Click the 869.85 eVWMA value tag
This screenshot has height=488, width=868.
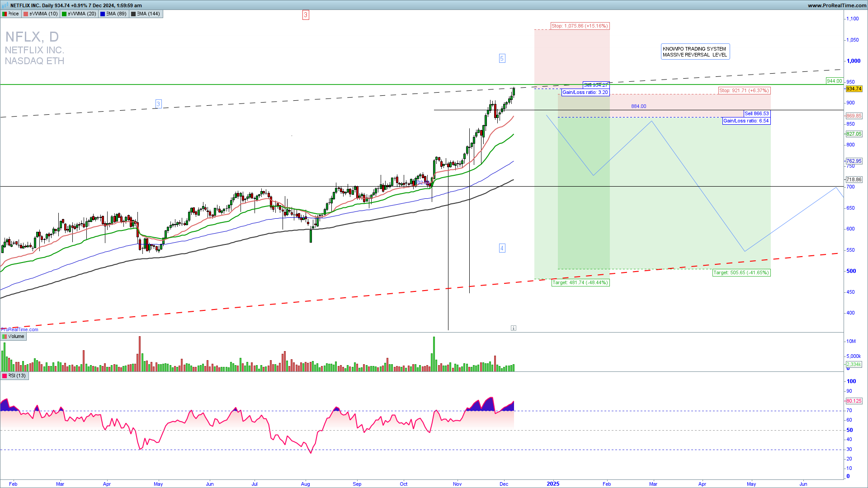[854, 116]
